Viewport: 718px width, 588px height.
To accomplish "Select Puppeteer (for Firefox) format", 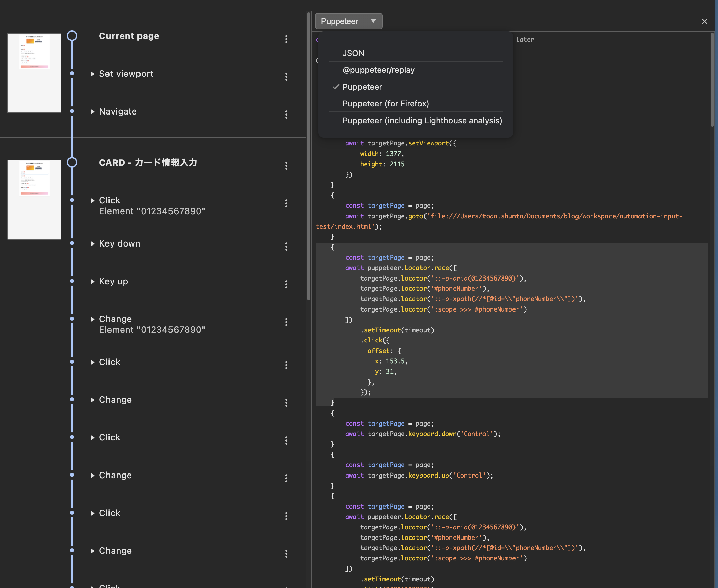I will click(416, 104).
